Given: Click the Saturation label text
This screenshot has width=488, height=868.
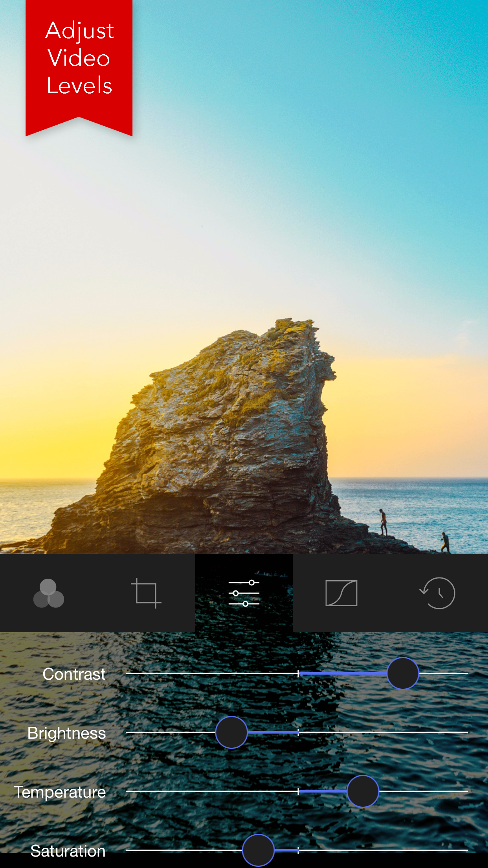Looking at the screenshot, I should coord(68,851).
